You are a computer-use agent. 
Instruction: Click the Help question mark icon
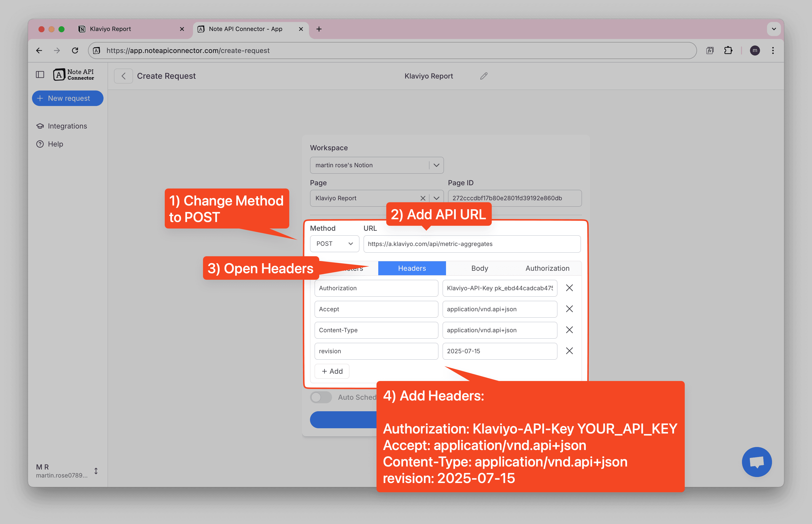coord(40,144)
